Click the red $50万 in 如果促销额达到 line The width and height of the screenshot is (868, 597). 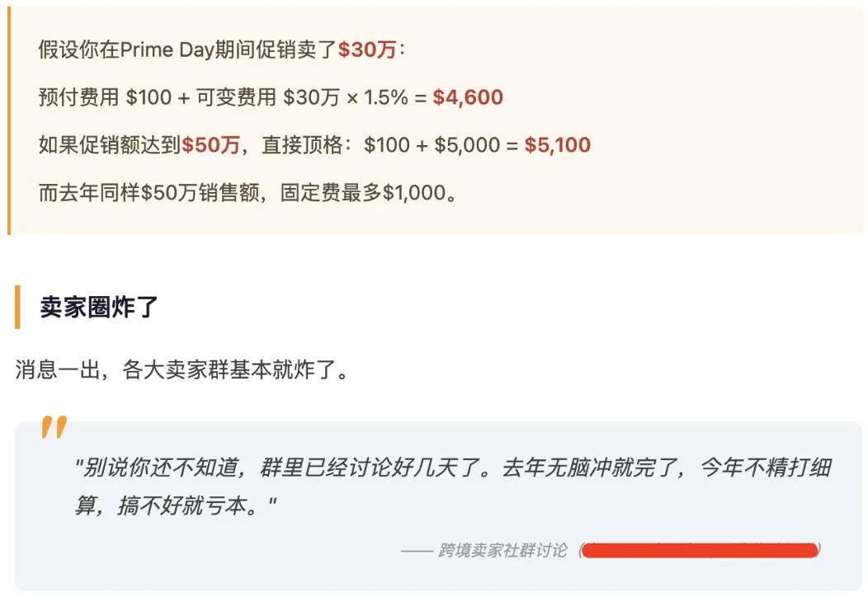pyautogui.click(x=210, y=146)
